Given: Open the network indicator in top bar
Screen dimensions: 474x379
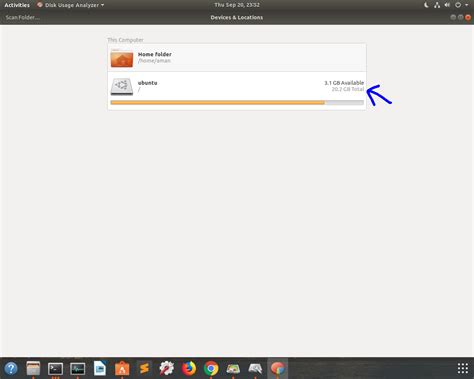Looking at the screenshot, I should click(437, 5).
